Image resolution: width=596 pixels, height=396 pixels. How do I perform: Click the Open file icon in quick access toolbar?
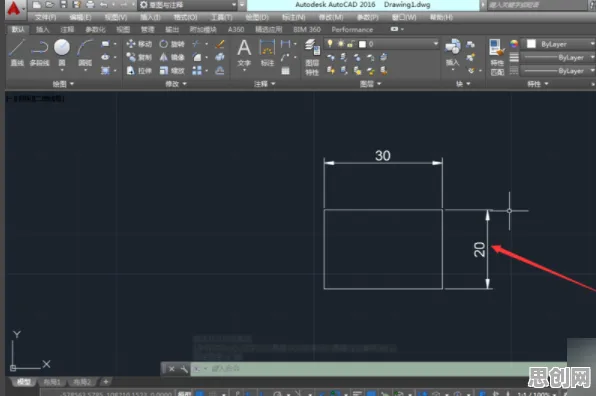point(49,5)
